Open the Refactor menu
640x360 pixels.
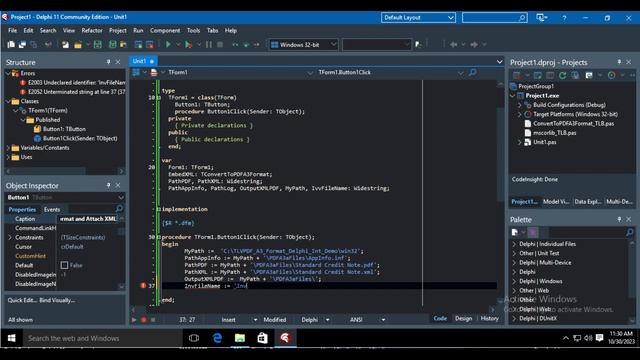92,31
